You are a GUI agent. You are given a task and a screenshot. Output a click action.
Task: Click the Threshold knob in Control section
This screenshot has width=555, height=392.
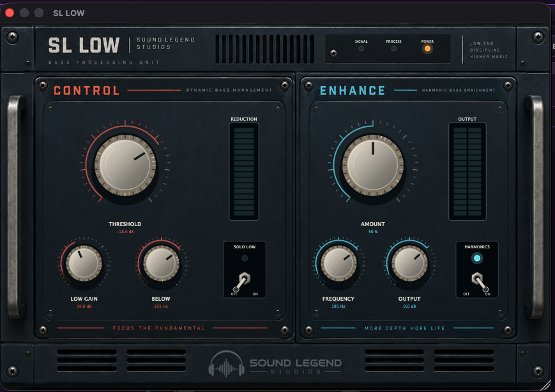click(x=125, y=165)
